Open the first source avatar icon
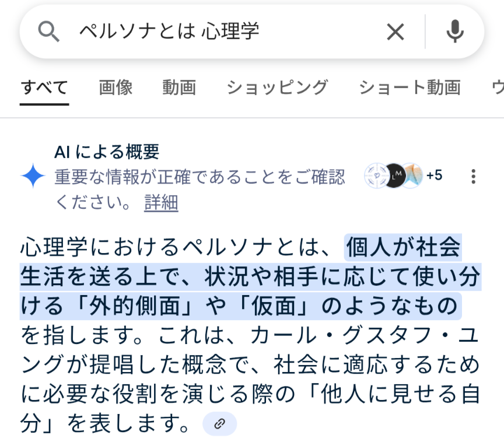This screenshot has width=504, height=446. click(376, 175)
